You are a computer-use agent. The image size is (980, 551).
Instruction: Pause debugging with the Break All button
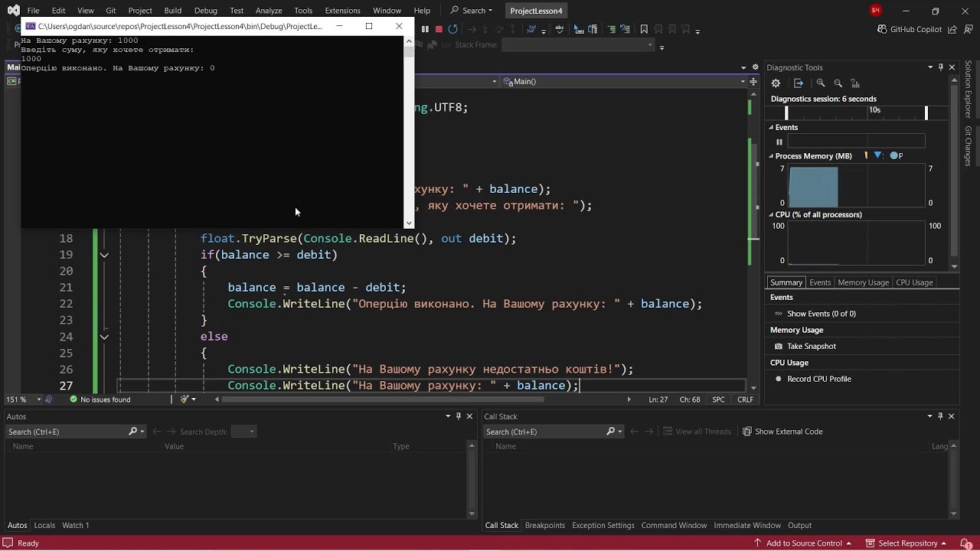click(425, 29)
